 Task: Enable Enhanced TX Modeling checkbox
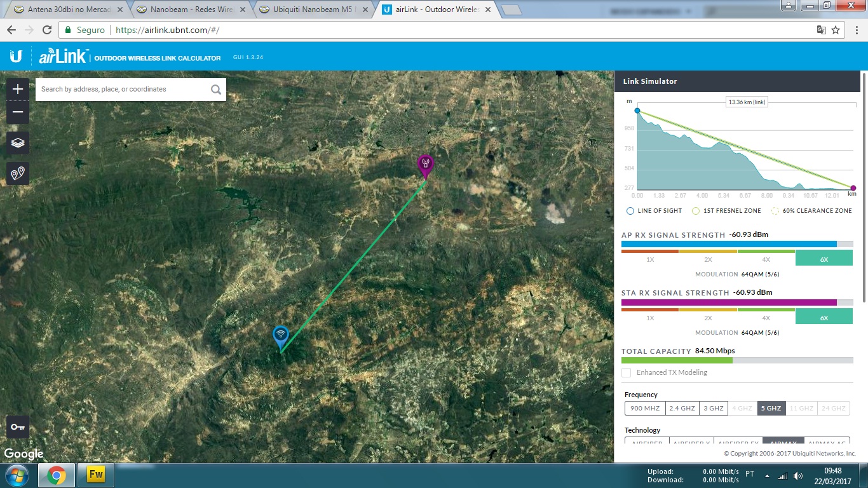[x=627, y=372]
